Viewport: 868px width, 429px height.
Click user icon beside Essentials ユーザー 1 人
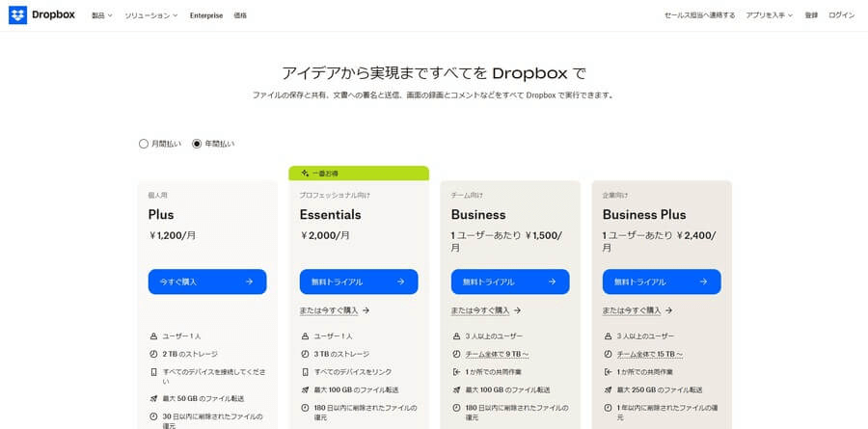point(305,336)
